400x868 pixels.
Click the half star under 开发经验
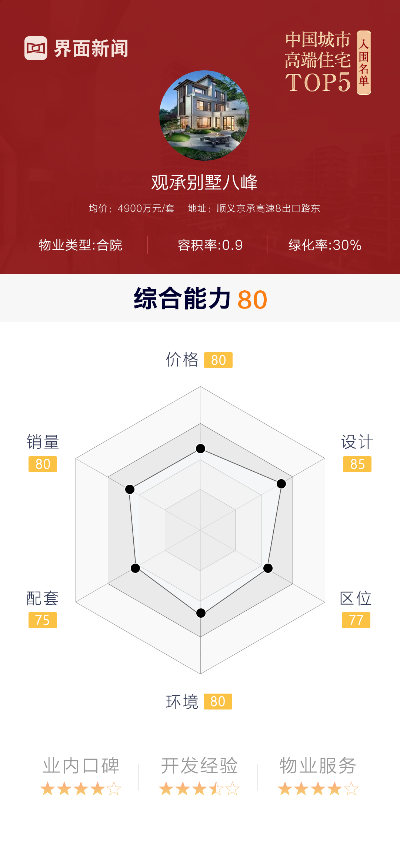click(x=216, y=789)
